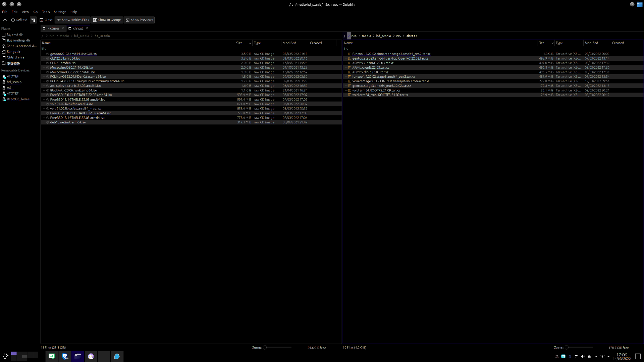Image resolution: width=644 pixels, height=362 pixels.
Task: Click 'hd_scania' in right pane breadcrumb
Action: (x=383, y=36)
